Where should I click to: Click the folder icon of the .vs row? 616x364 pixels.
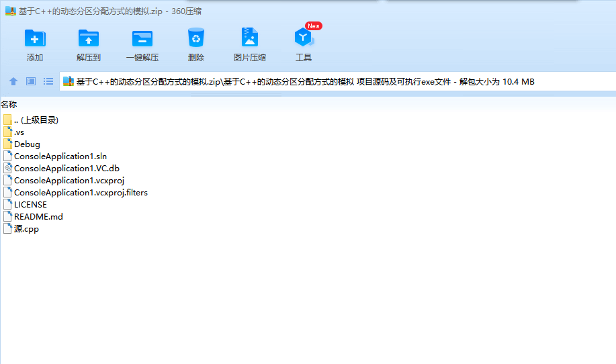[7, 132]
